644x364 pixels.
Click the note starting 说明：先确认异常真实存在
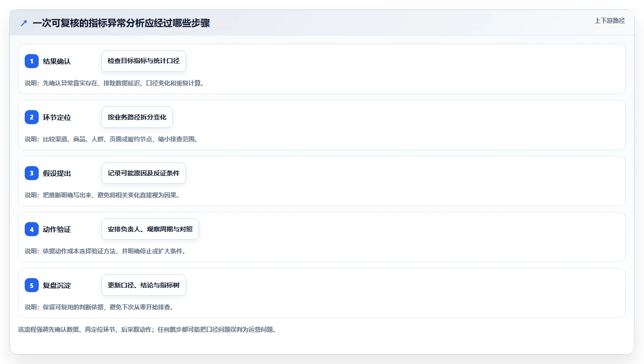click(114, 83)
